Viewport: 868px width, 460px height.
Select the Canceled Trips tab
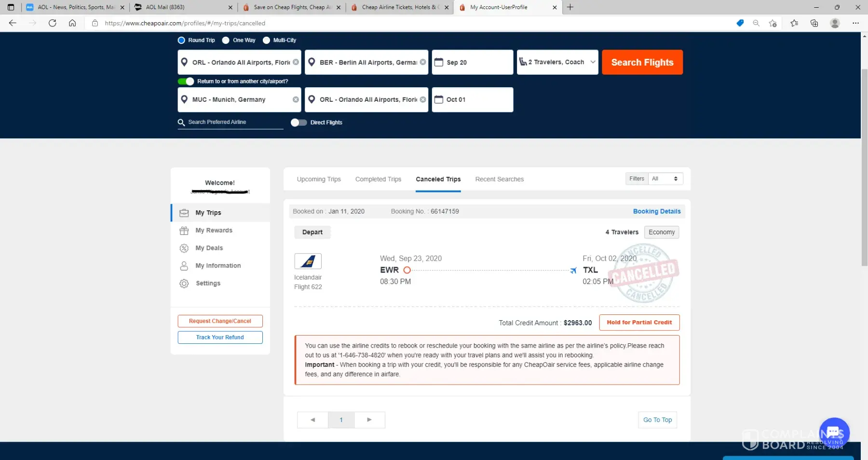438,179
